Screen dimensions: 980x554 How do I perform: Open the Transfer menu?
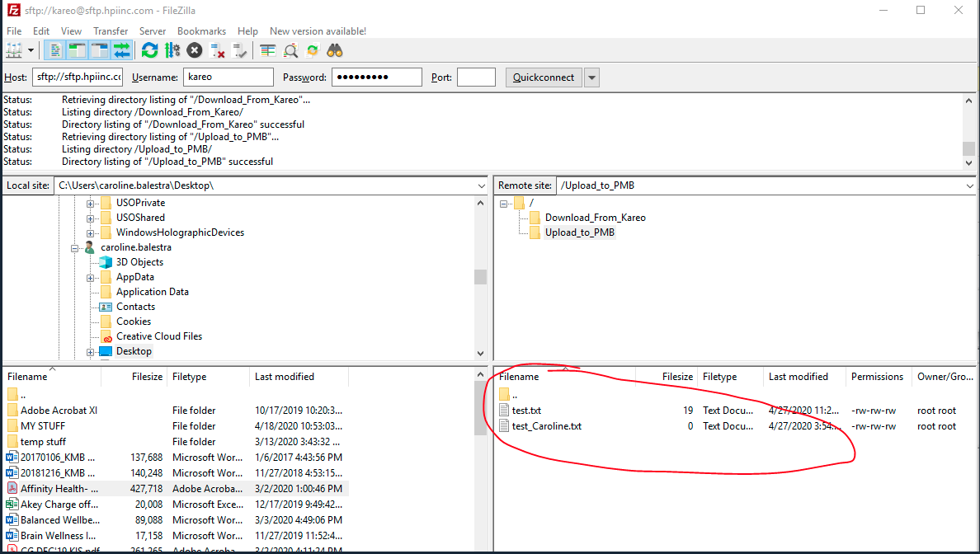[111, 31]
